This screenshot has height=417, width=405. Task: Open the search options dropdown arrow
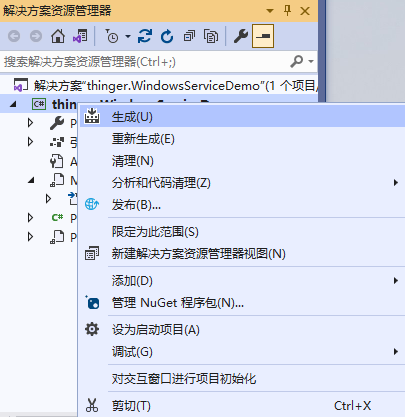point(311,62)
